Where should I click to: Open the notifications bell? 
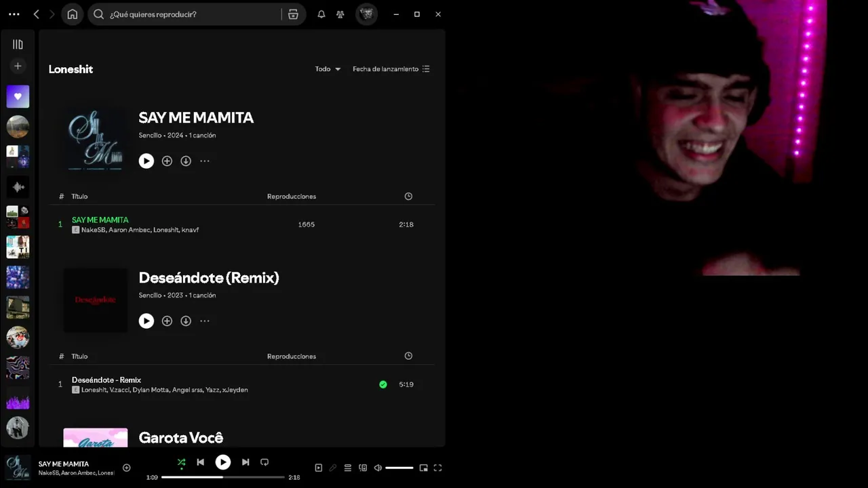coord(321,14)
